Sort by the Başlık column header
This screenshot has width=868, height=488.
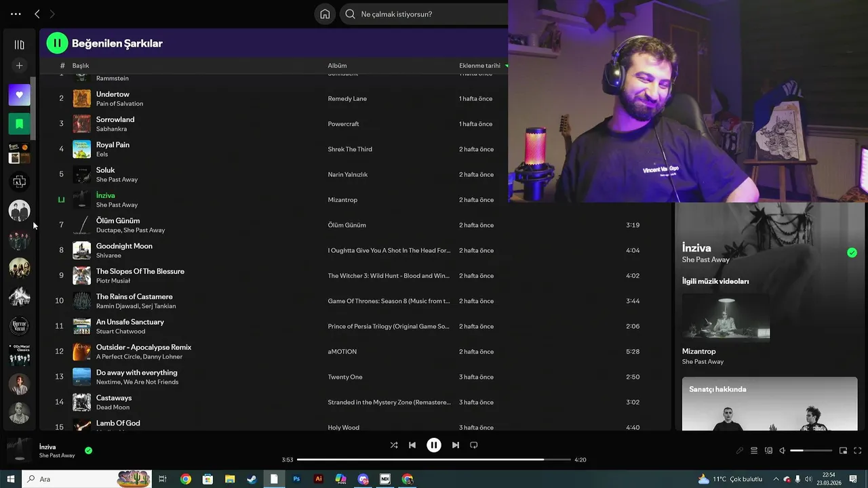(x=81, y=66)
